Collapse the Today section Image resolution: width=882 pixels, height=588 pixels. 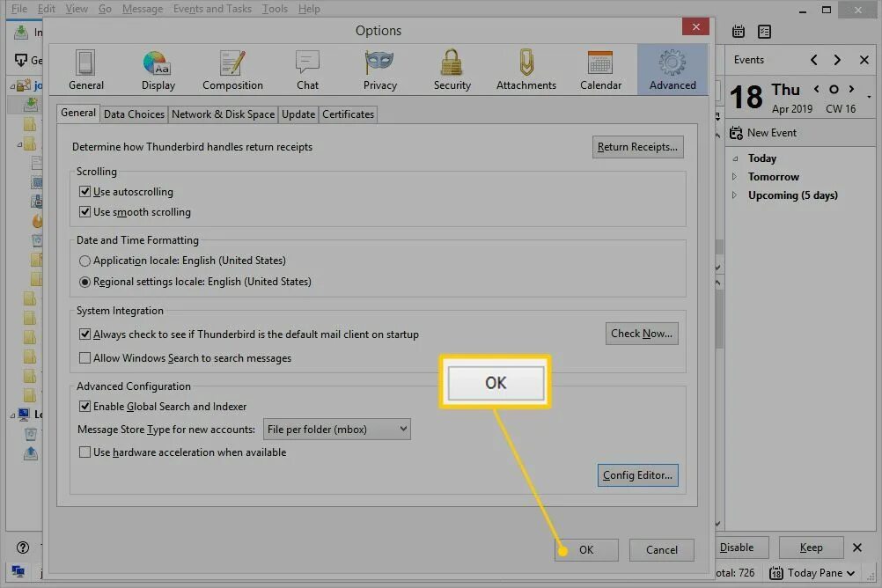click(735, 158)
